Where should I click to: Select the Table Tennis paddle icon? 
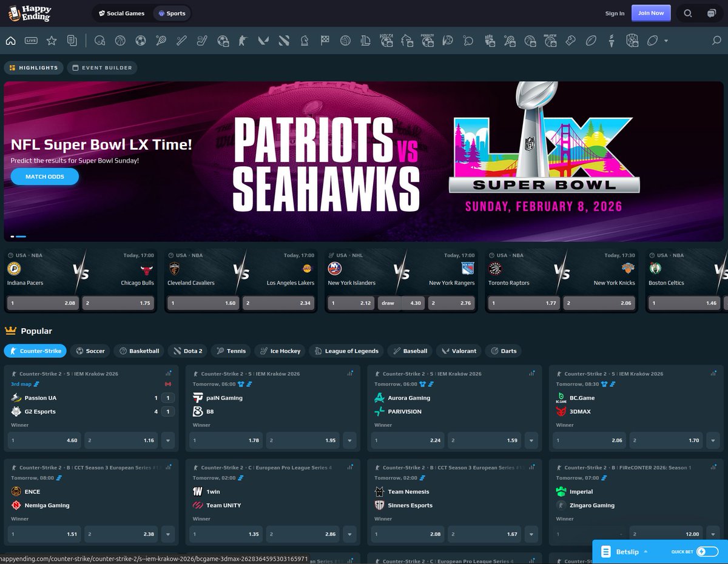(468, 41)
